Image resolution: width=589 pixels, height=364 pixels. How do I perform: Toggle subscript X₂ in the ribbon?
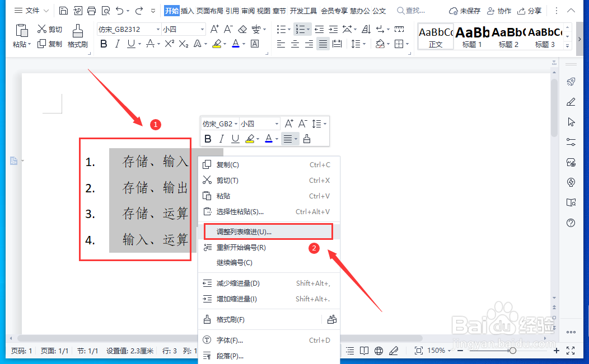point(183,44)
